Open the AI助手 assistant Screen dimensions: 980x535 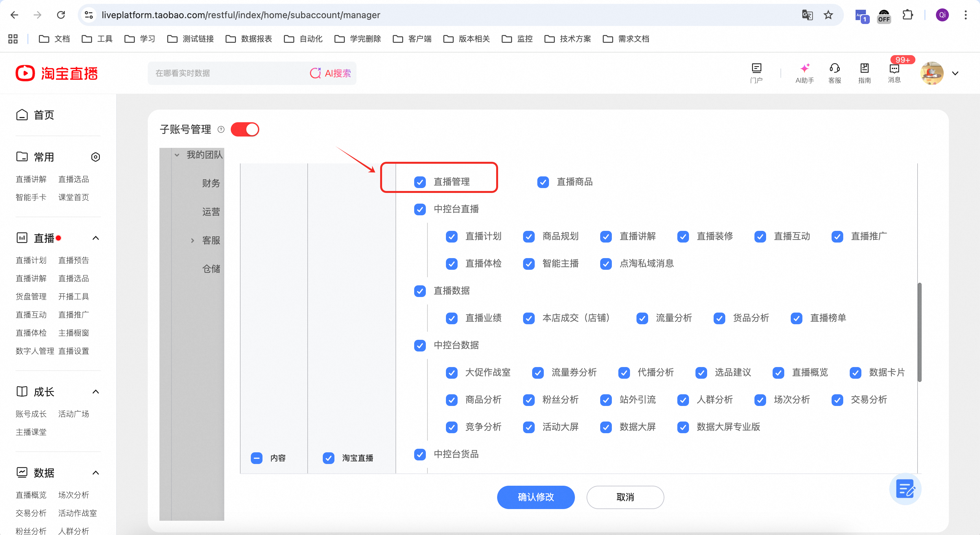(x=805, y=73)
